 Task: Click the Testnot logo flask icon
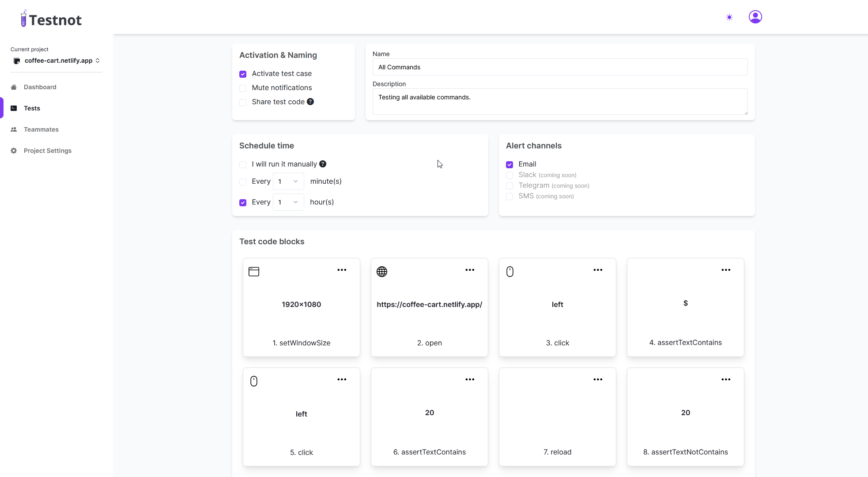23,19
